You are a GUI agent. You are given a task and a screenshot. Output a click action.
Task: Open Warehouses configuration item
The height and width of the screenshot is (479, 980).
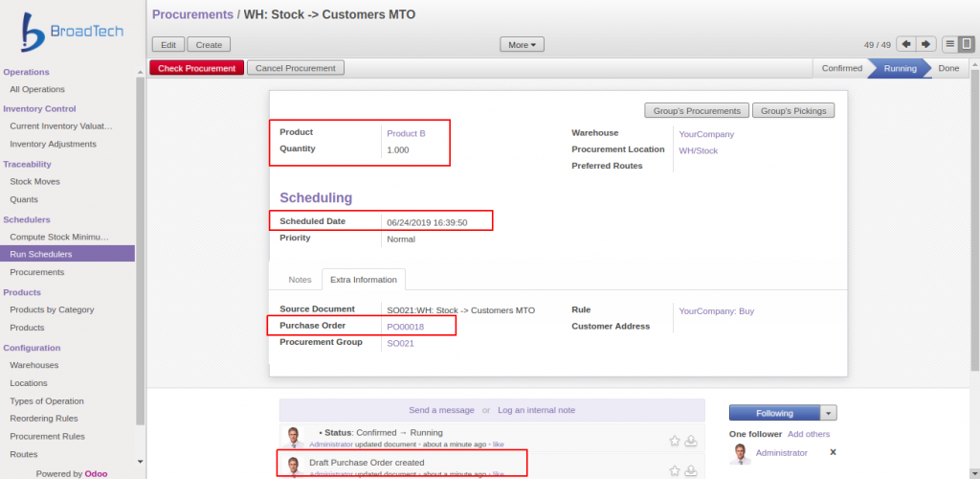coord(34,365)
